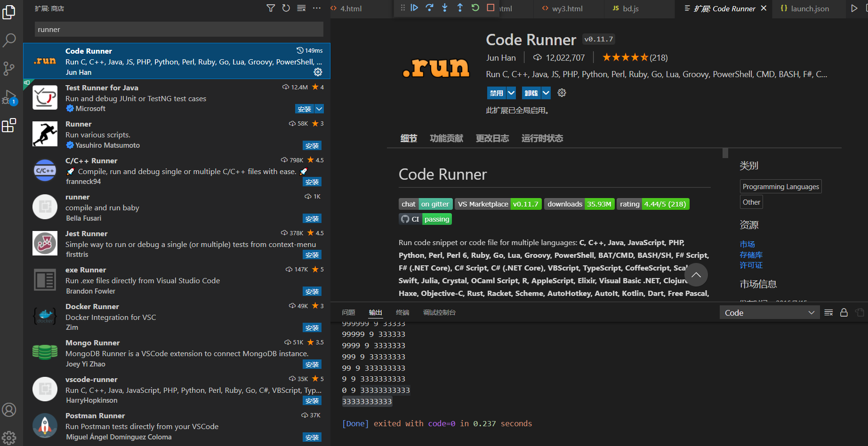Clear extensions search results icon
Image resolution: width=868 pixels, height=446 pixels.
301,8
